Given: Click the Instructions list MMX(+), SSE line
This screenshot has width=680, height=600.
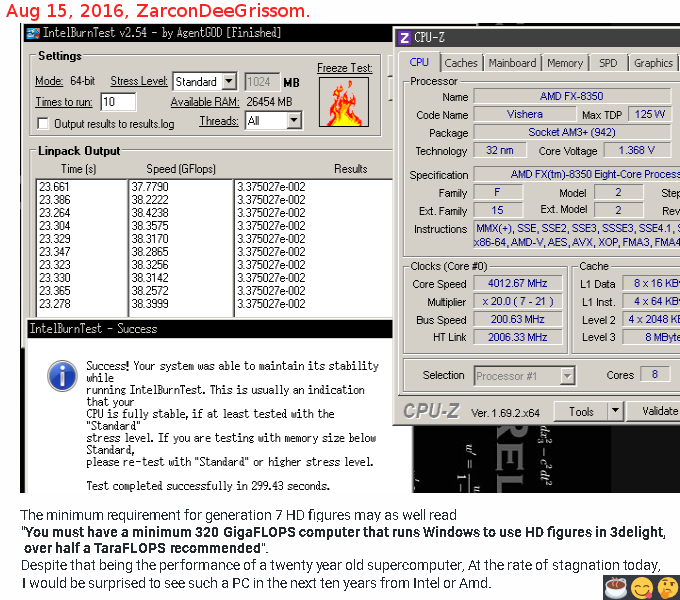Looking at the screenshot, I should pyautogui.click(x=577, y=228).
